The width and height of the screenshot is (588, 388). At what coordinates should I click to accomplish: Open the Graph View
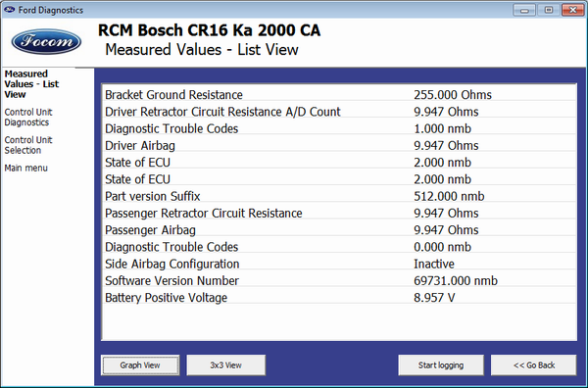tap(140, 365)
